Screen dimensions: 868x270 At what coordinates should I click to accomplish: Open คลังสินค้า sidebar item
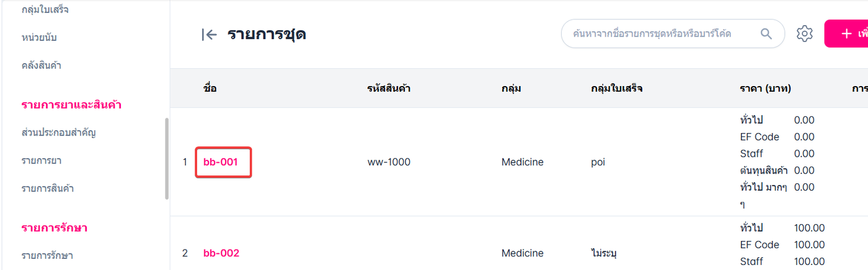click(x=41, y=66)
